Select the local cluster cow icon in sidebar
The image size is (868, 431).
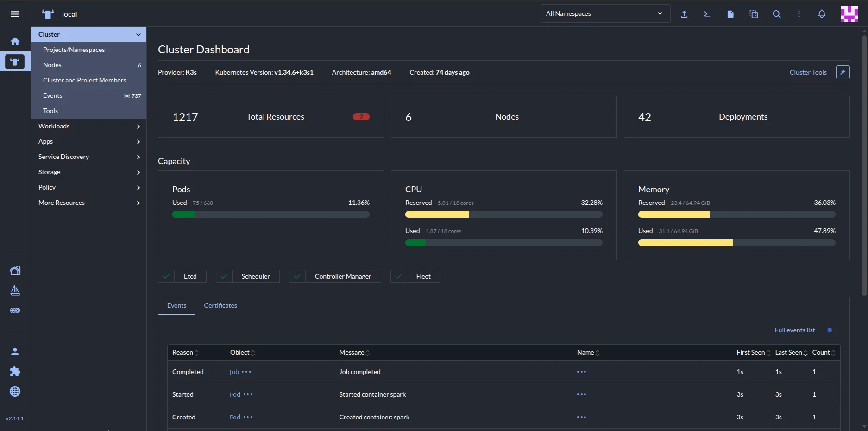click(15, 62)
